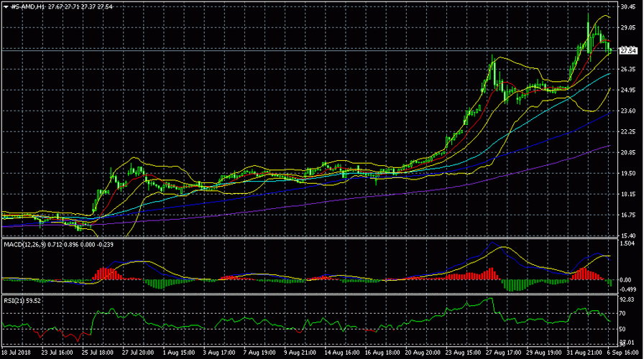Click the -0.499 MACD scale value
The height and width of the screenshot is (359, 644).
(628, 289)
